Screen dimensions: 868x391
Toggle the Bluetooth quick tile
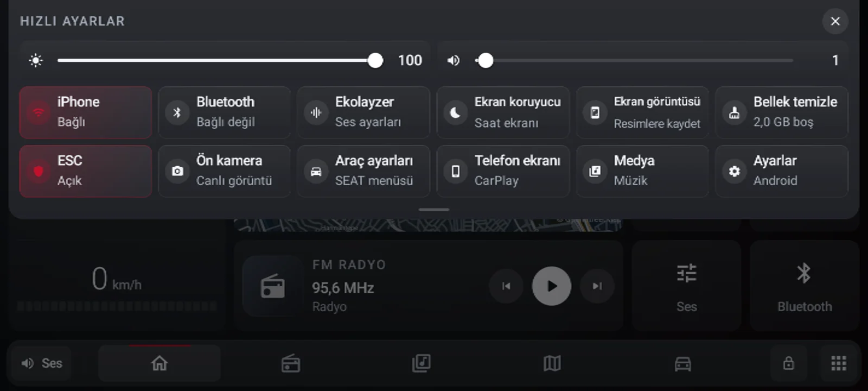coord(225,112)
